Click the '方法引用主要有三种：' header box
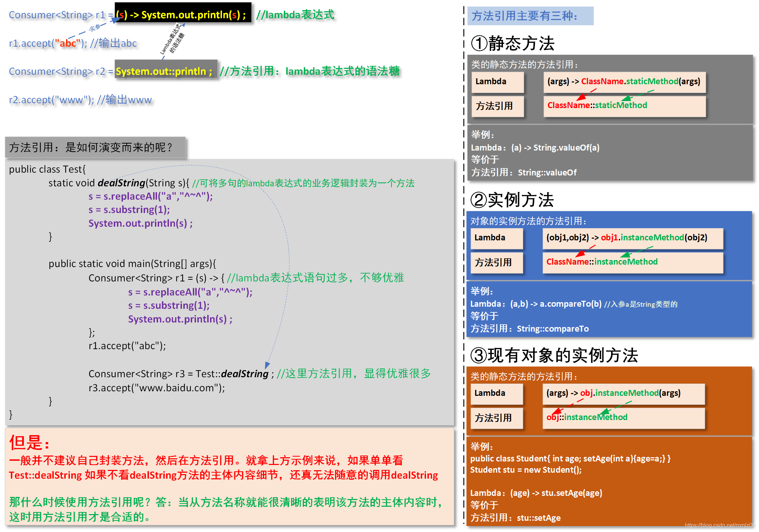This screenshot has width=759, height=532. pyautogui.click(x=530, y=16)
